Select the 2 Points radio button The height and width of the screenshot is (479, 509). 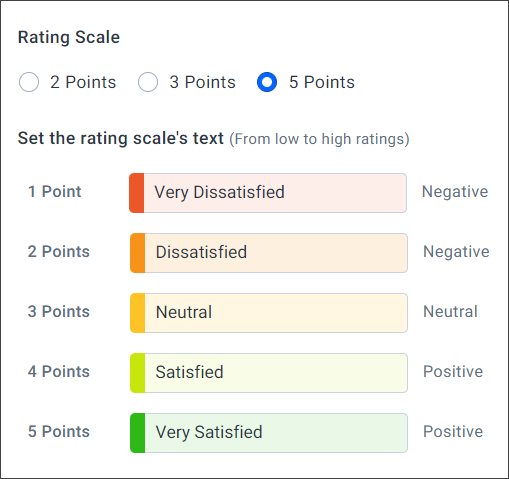[x=29, y=82]
